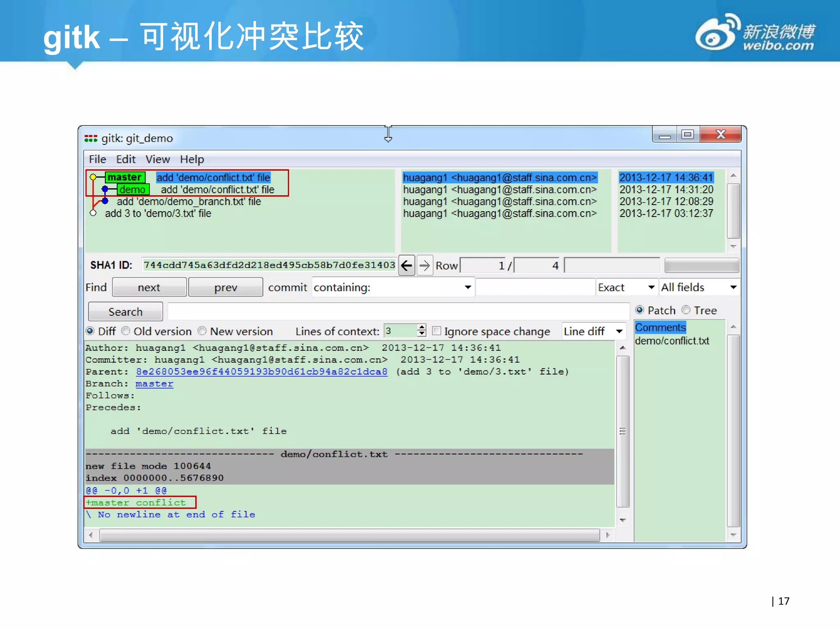Open the Line diff mode dropdown
The image size is (840, 630).
pyautogui.click(x=619, y=331)
